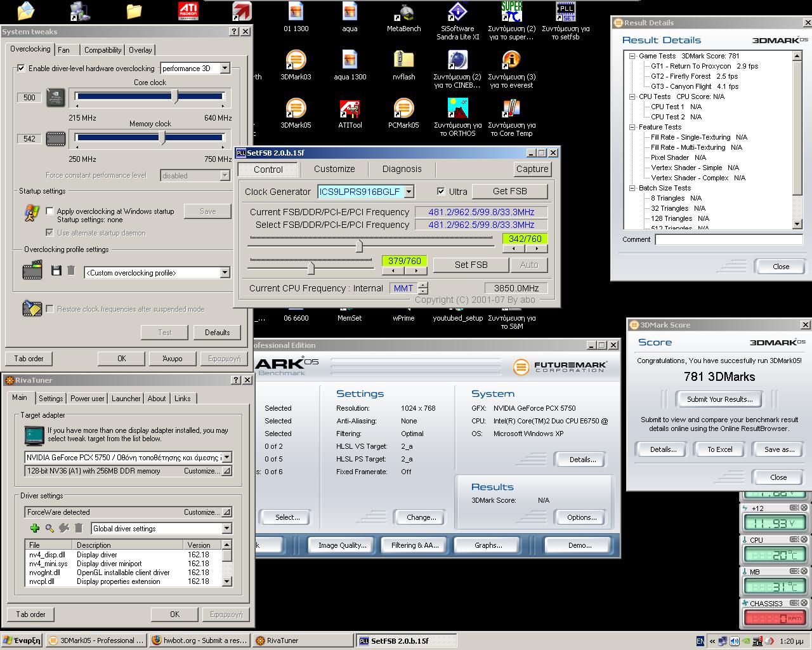Click the Start button
This screenshot has width=812, height=650.
(22, 640)
